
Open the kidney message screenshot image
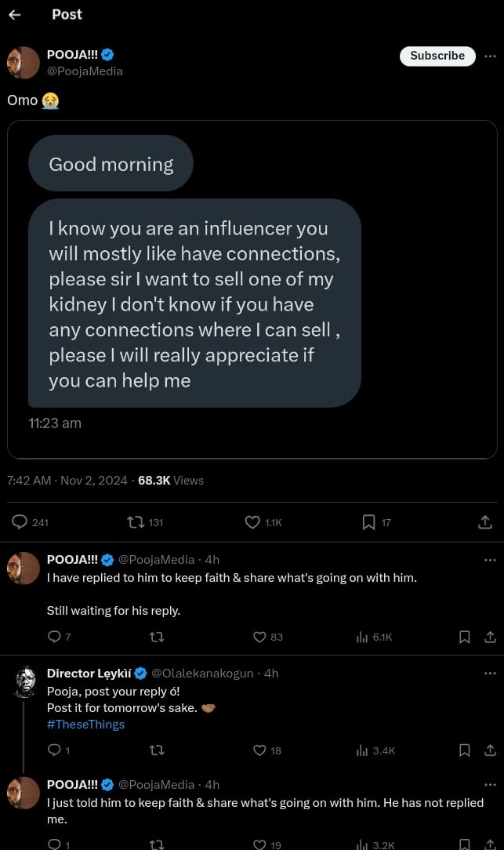252,289
